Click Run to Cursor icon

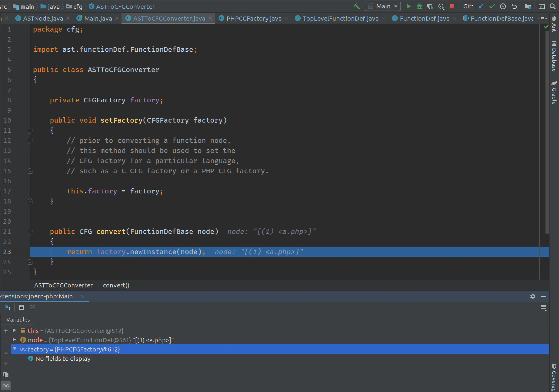[x=8, y=307]
